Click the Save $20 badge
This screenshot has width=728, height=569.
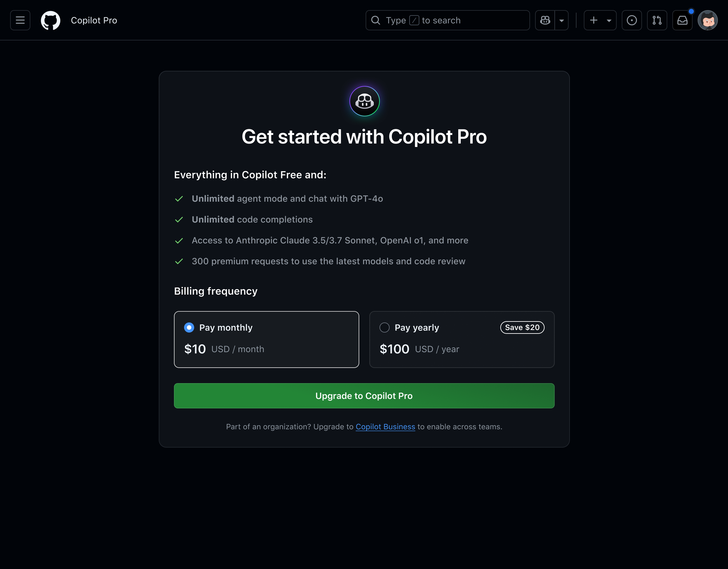tap(522, 327)
